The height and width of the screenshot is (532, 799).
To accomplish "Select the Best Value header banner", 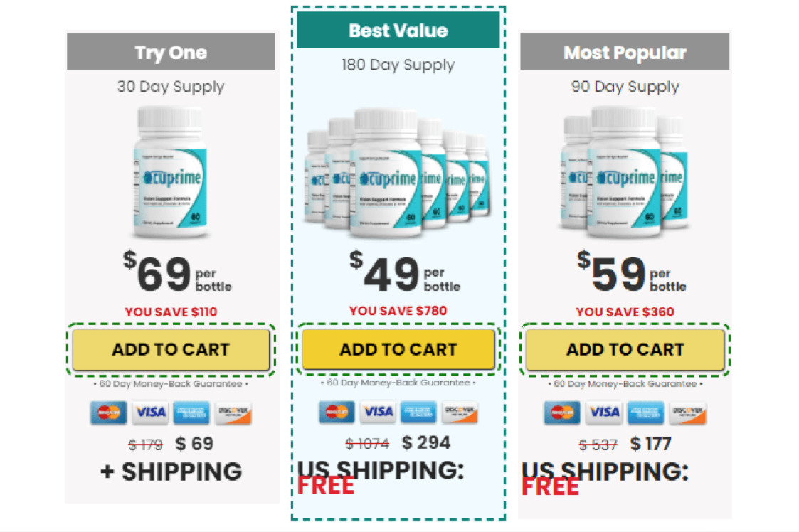I will [x=398, y=31].
